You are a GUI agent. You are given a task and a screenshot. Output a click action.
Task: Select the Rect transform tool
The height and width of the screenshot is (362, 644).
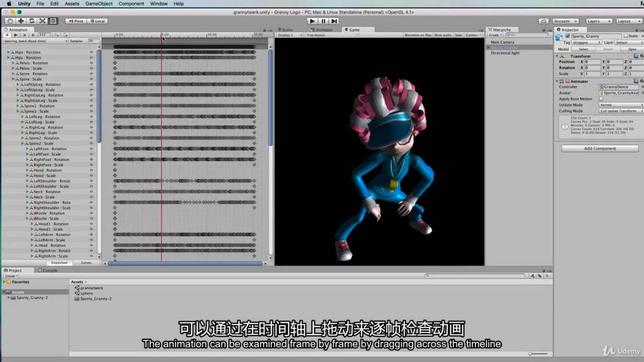click(x=53, y=21)
